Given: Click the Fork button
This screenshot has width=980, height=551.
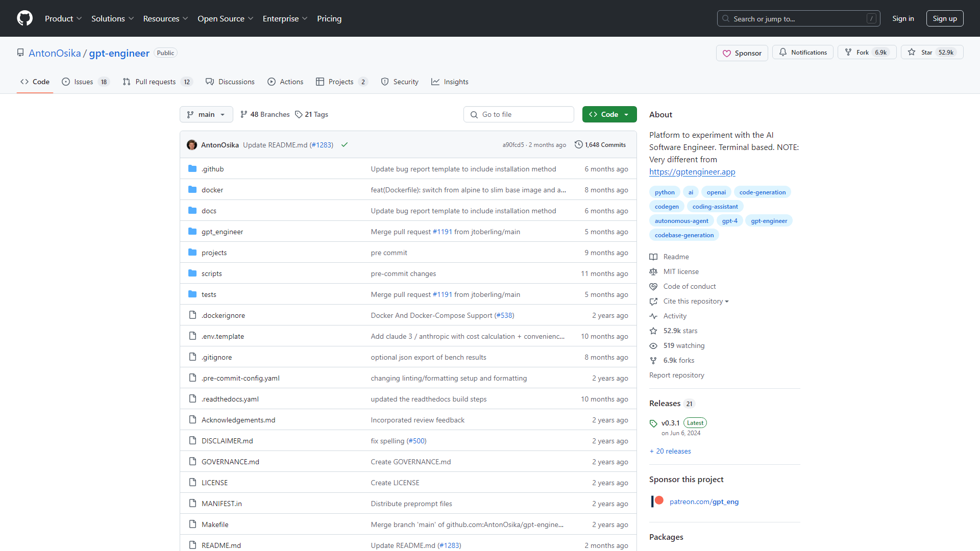Looking at the screenshot, I should tap(867, 53).
